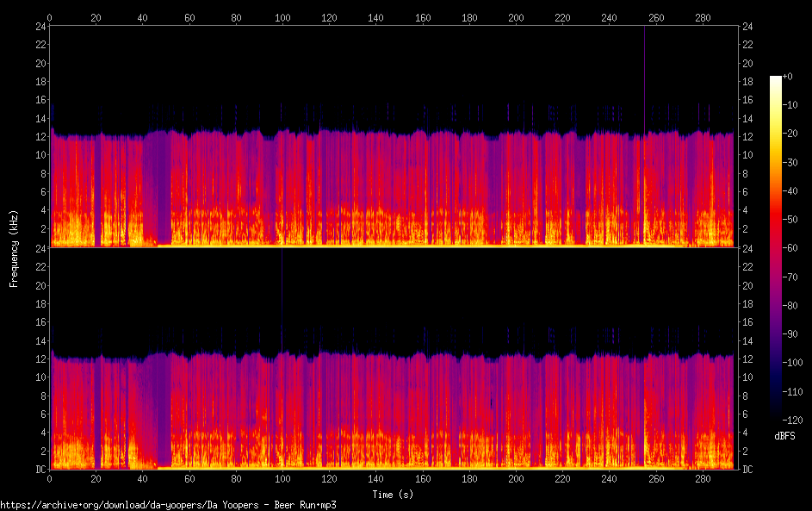
Task: Click the "280" tick on the top time axis
Action: pos(703,16)
